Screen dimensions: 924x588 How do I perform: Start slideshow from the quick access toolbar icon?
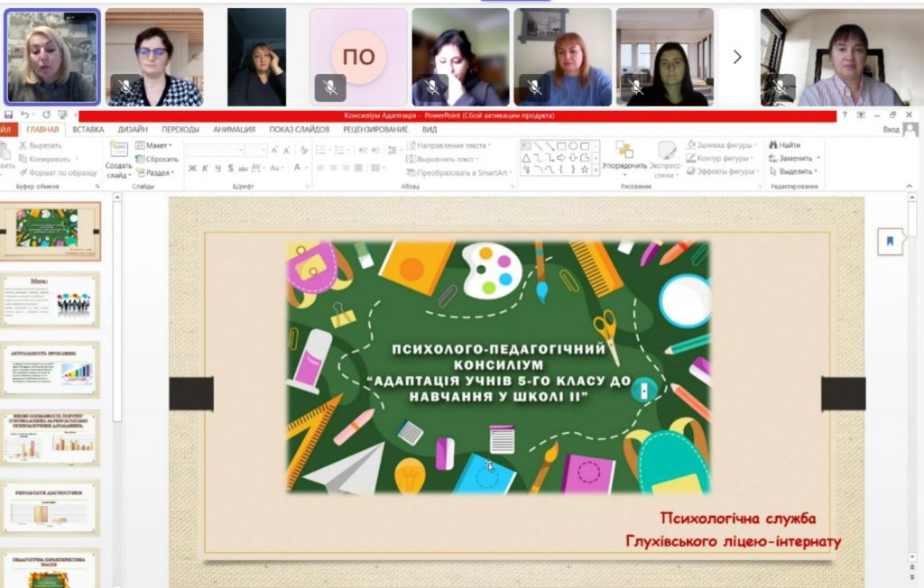pyautogui.click(x=62, y=115)
